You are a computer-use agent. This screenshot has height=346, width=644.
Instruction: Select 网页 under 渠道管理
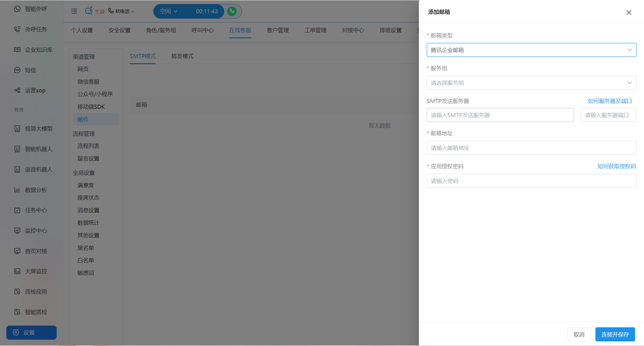tap(83, 69)
